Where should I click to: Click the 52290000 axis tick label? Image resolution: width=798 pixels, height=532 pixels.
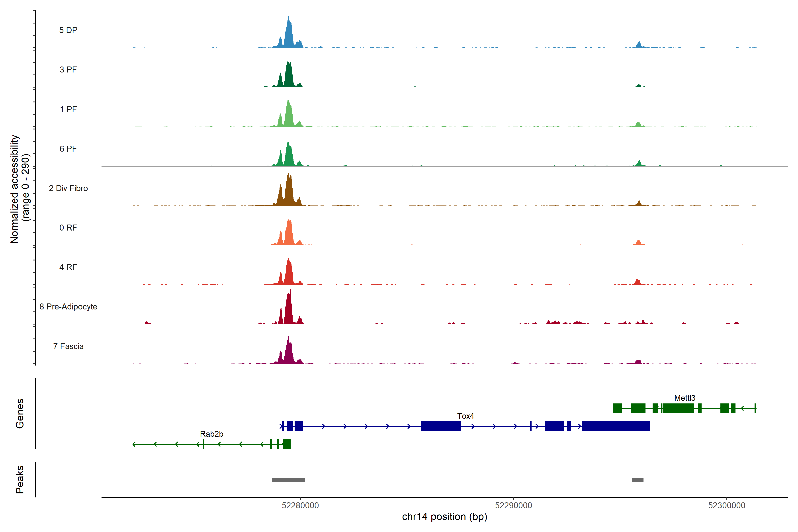(x=513, y=506)
